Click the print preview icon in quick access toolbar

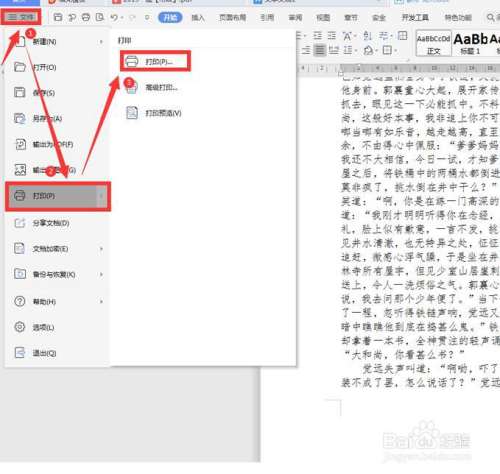[100, 17]
